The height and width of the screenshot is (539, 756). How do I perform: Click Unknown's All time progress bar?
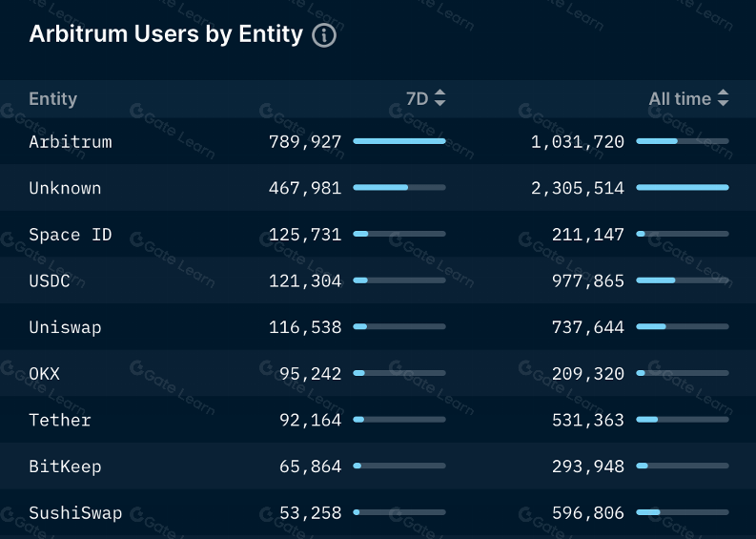(682, 188)
